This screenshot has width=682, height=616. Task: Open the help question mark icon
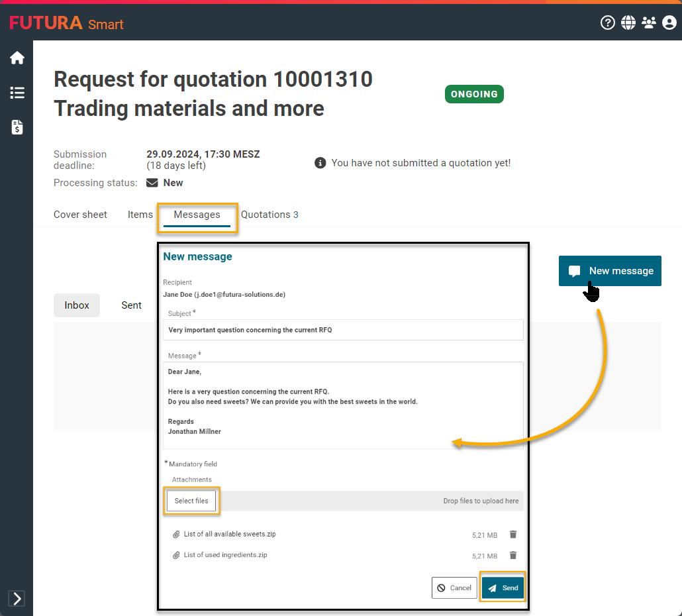[607, 23]
